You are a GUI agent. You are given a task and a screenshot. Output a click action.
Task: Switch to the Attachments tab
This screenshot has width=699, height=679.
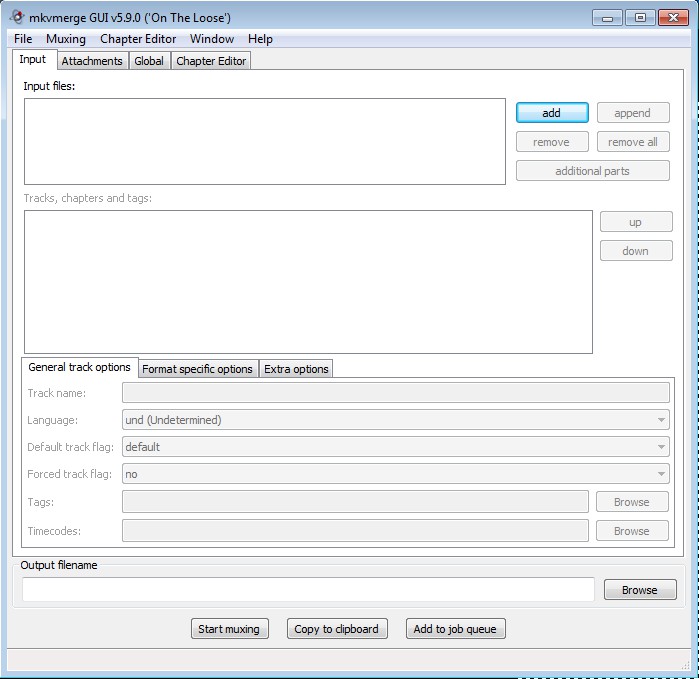pos(92,61)
